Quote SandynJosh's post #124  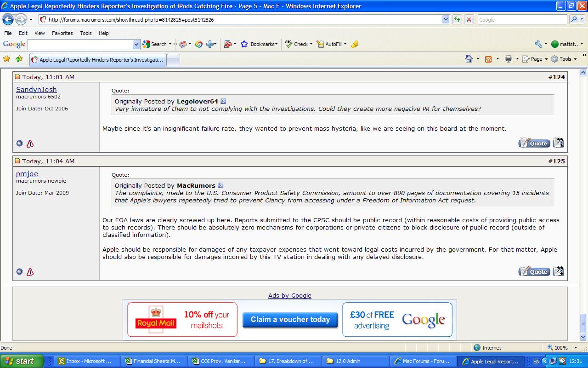pyautogui.click(x=534, y=143)
